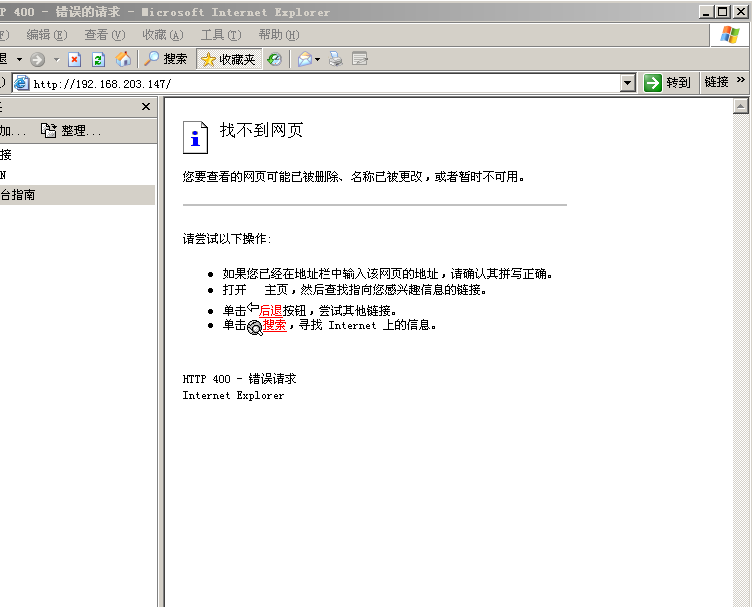
Task: Click the Forward navigation arrow icon
Action: tap(37, 59)
